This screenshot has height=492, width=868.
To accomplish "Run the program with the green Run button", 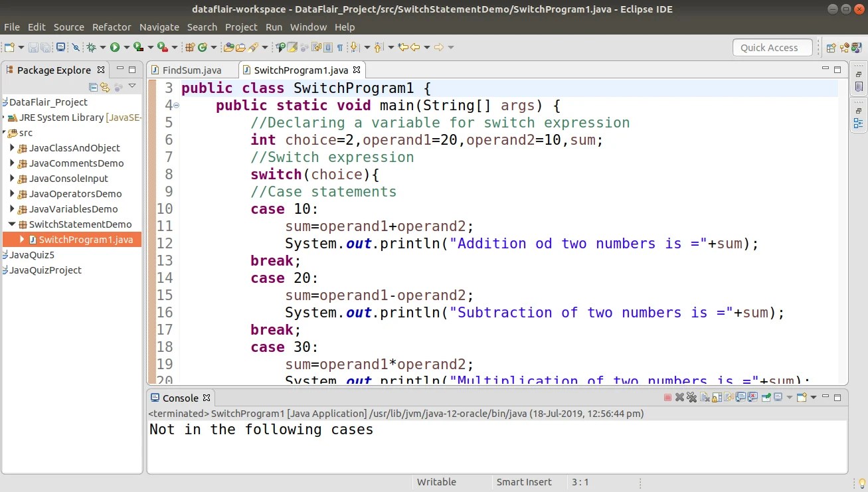I will pyautogui.click(x=114, y=47).
